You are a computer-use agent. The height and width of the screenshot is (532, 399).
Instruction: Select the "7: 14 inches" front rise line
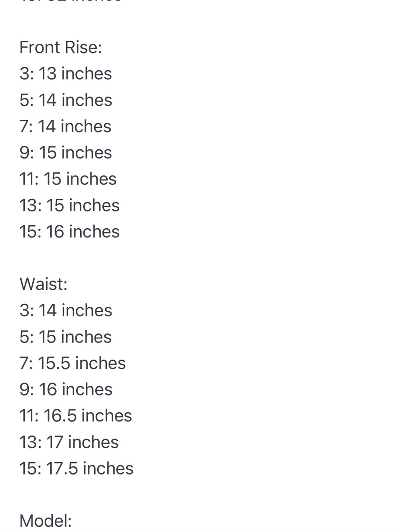click(65, 127)
